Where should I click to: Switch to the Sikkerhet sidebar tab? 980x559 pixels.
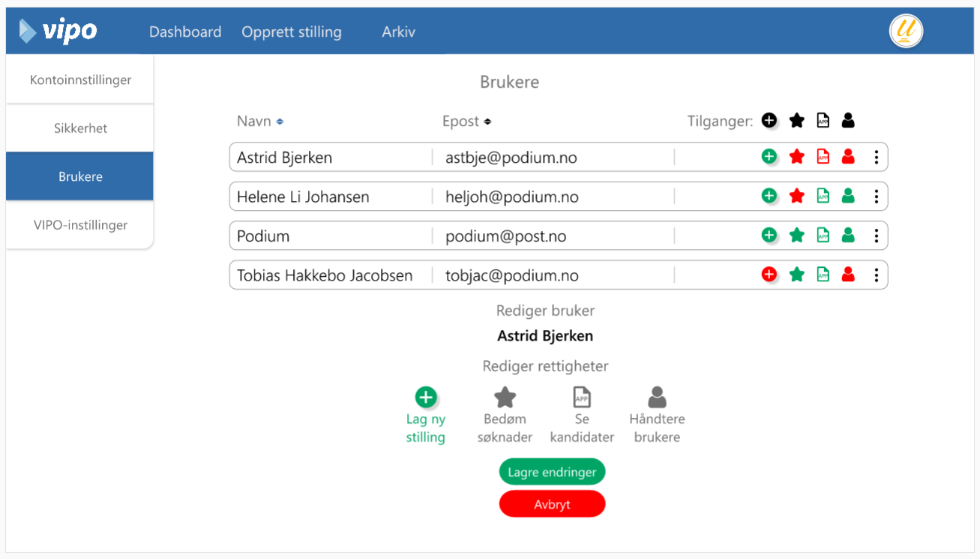[80, 128]
